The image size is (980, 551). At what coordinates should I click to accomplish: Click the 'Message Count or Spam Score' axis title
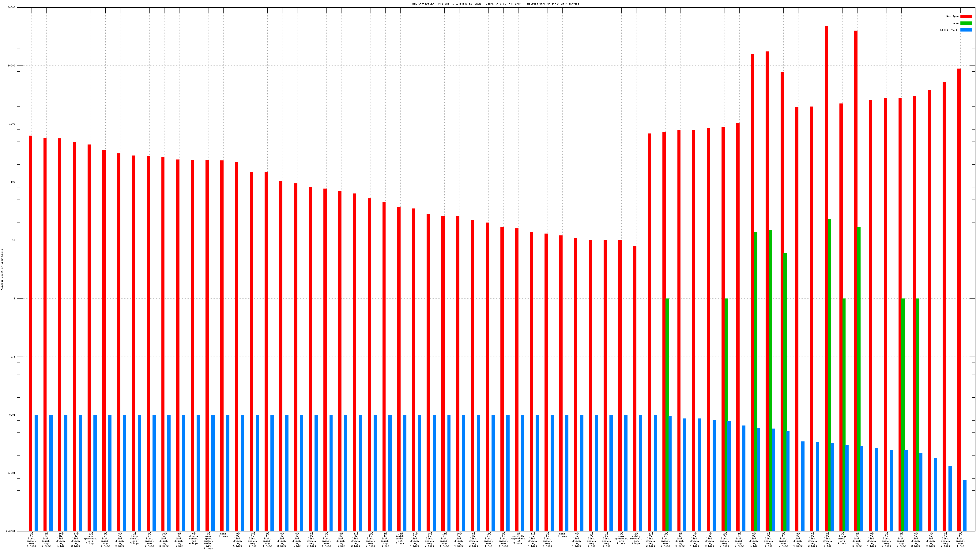[2, 270]
